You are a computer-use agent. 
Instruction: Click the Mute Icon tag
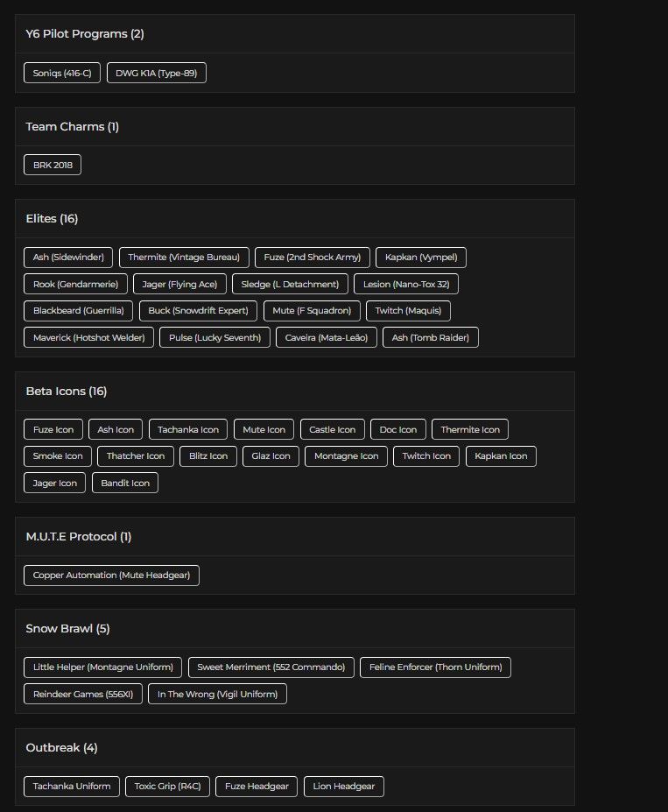[264, 429]
